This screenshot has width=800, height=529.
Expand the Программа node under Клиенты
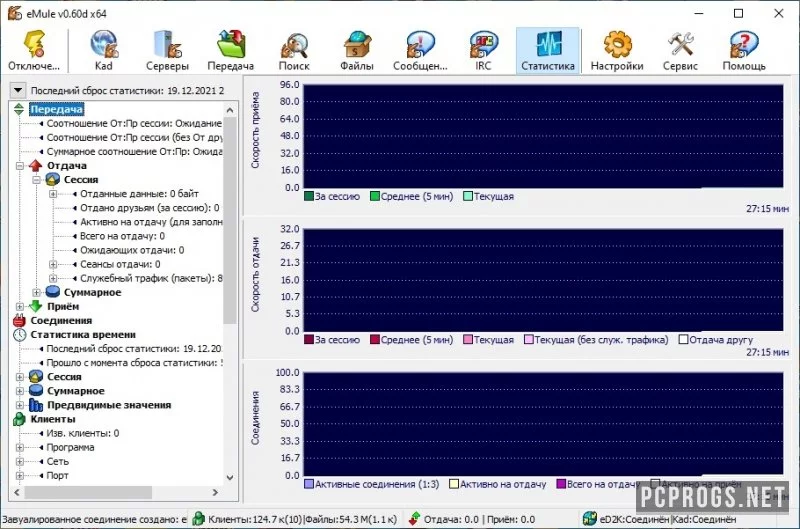[19, 447]
